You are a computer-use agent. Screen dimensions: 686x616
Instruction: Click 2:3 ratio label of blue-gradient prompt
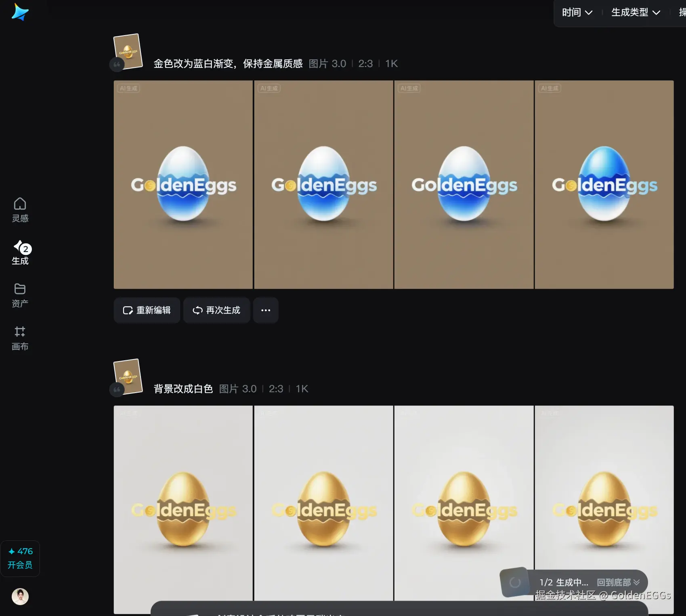tap(365, 64)
